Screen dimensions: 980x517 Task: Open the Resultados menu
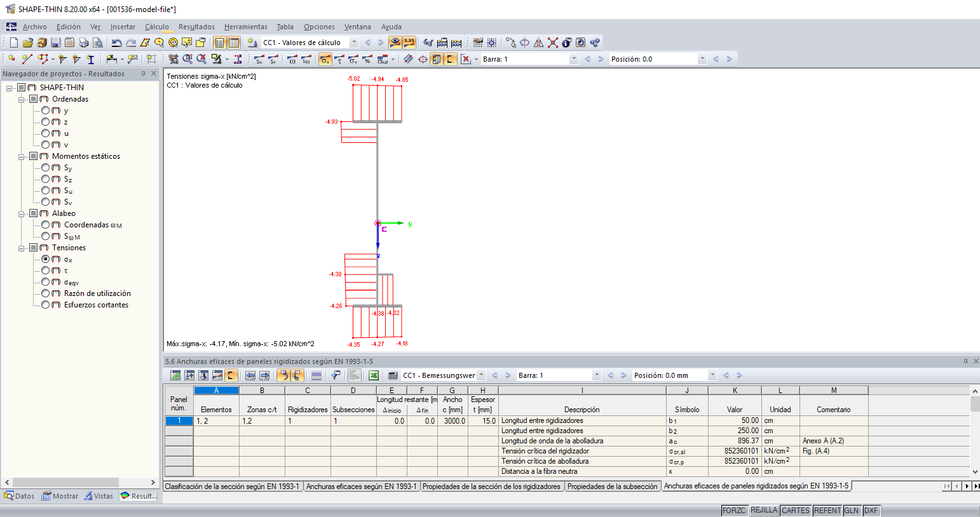[x=196, y=27]
